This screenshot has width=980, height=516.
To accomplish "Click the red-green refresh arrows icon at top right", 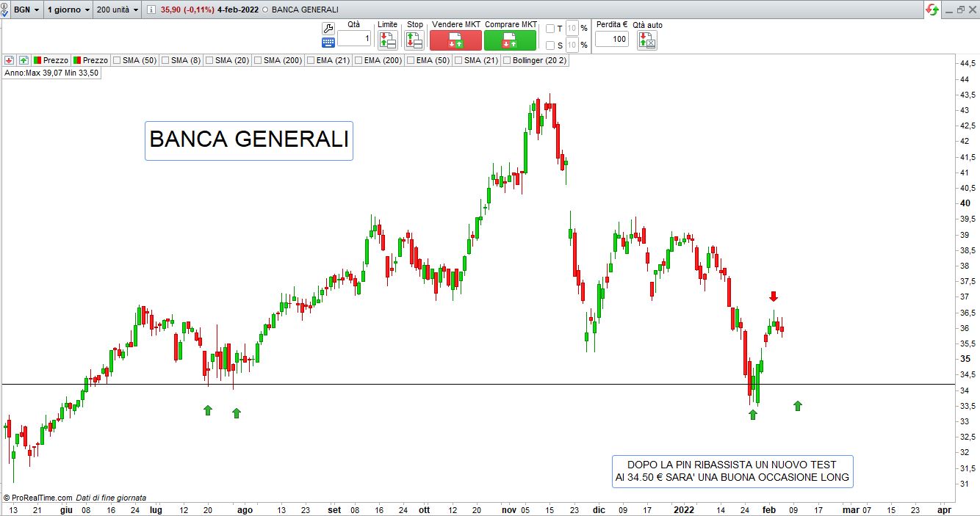I will coord(932,10).
